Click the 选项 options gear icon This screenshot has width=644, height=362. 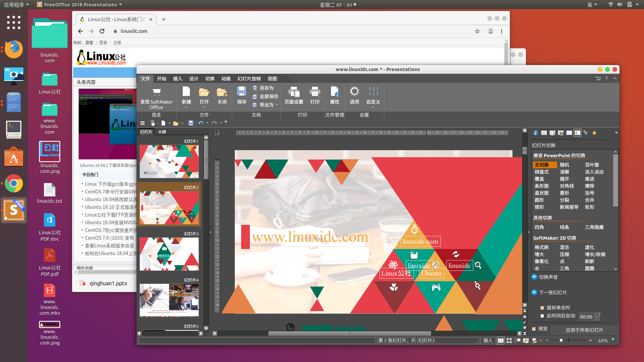[x=354, y=92]
